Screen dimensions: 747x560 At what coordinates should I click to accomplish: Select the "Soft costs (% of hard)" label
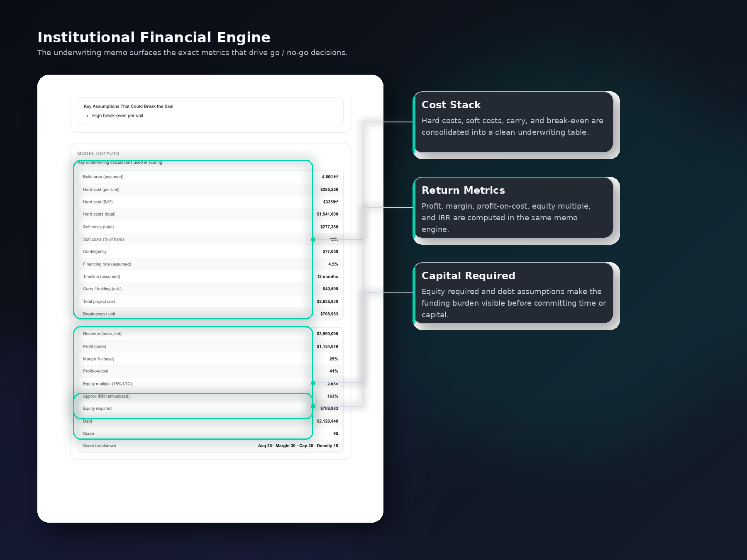click(103, 239)
